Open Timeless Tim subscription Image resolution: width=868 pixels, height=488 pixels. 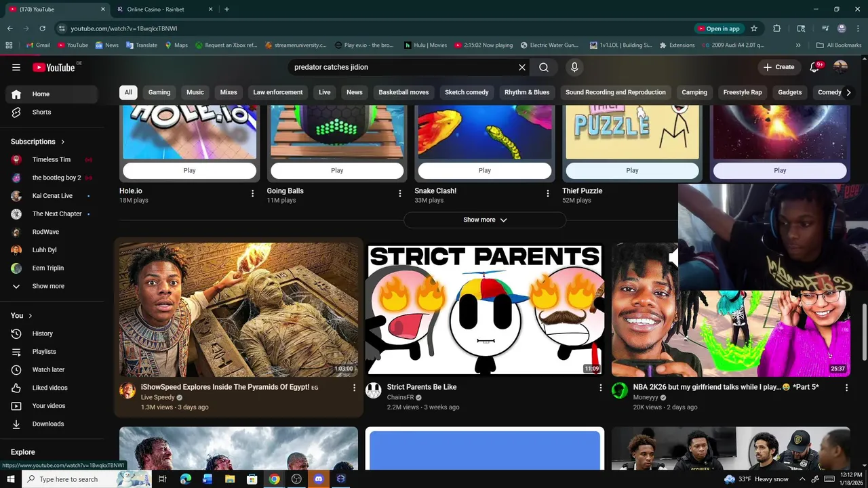[x=52, y=159]
